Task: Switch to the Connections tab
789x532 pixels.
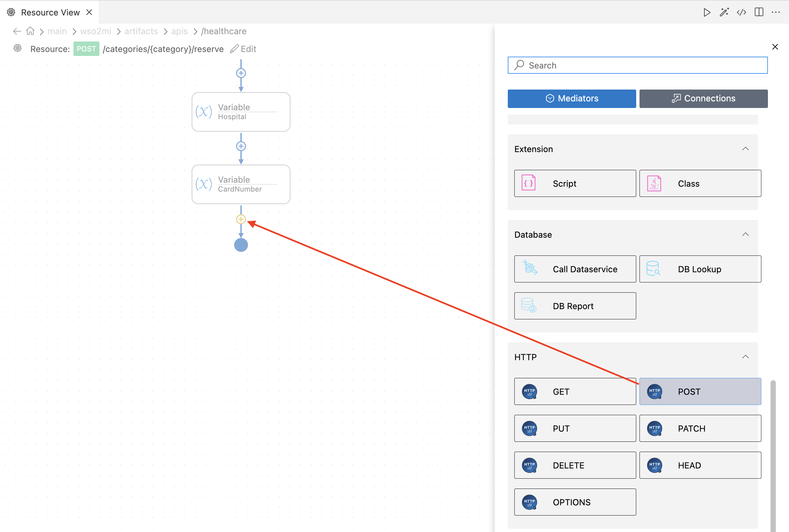Action: (703, 98)
